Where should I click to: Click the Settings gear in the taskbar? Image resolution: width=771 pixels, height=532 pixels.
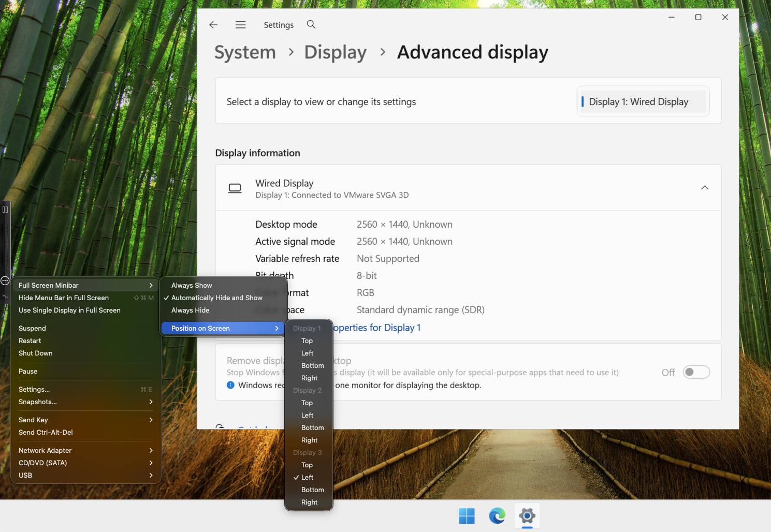click(527, 516)
